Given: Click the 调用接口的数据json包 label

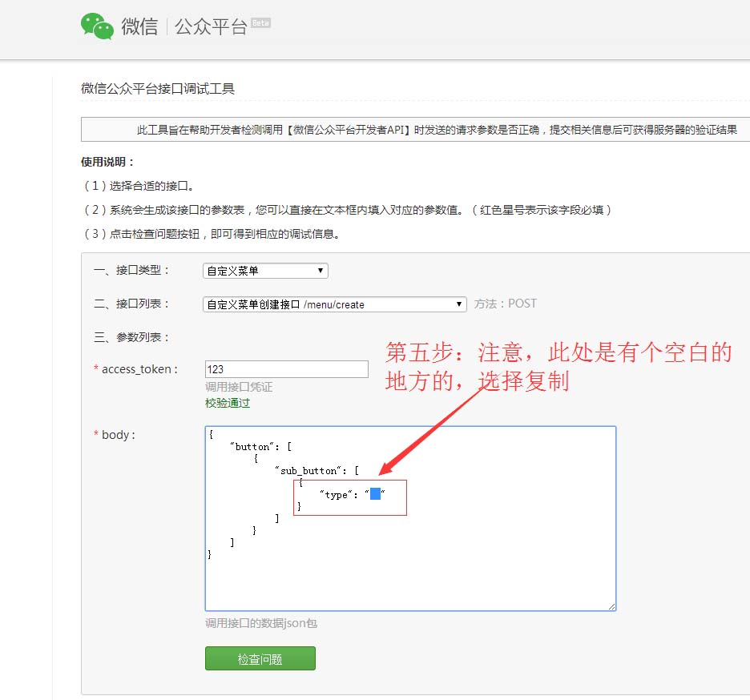Looking at the screenshot, I should pyautogui.click(x=261, y=624).
